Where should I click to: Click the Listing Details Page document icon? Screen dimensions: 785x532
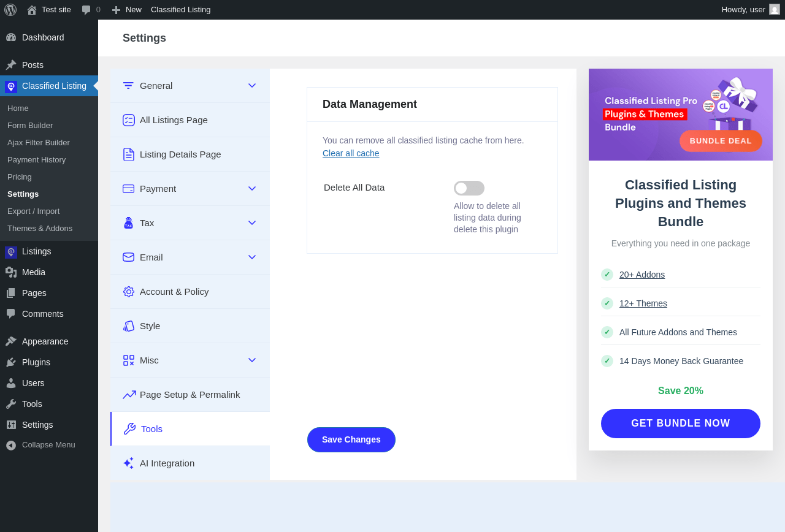click(128, 154)
